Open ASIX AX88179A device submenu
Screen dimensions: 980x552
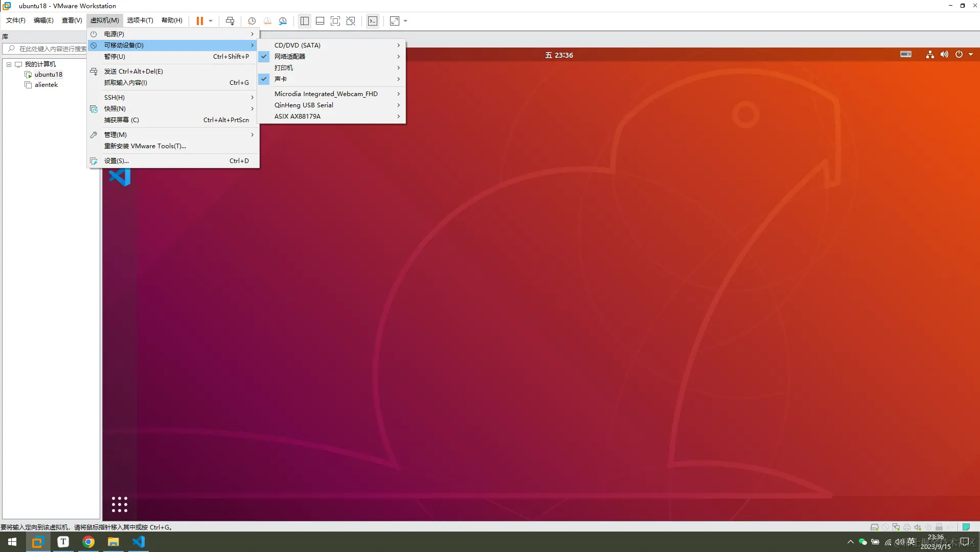click(x=331, y=116)
